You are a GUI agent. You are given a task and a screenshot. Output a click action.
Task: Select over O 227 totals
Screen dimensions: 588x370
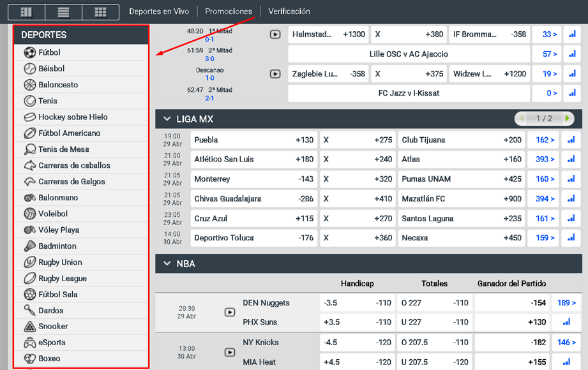coord(435,303)
